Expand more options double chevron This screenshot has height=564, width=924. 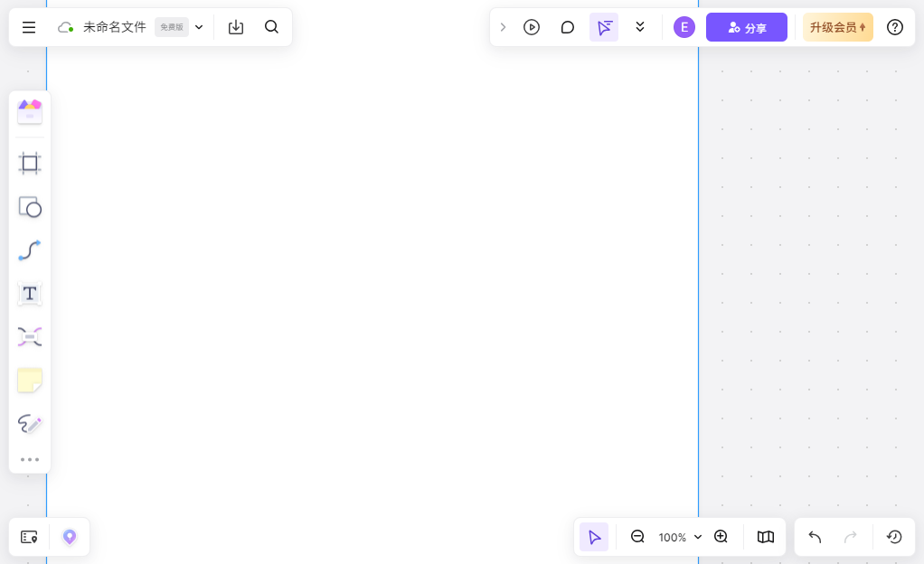click(640, 27)
